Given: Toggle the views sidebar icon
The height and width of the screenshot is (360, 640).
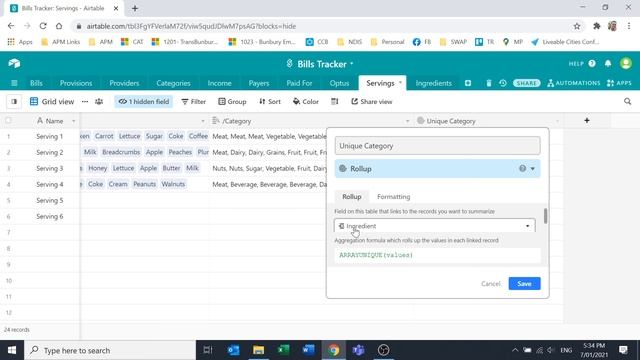Looking at the screenshot, I should [x=14, y=102].
